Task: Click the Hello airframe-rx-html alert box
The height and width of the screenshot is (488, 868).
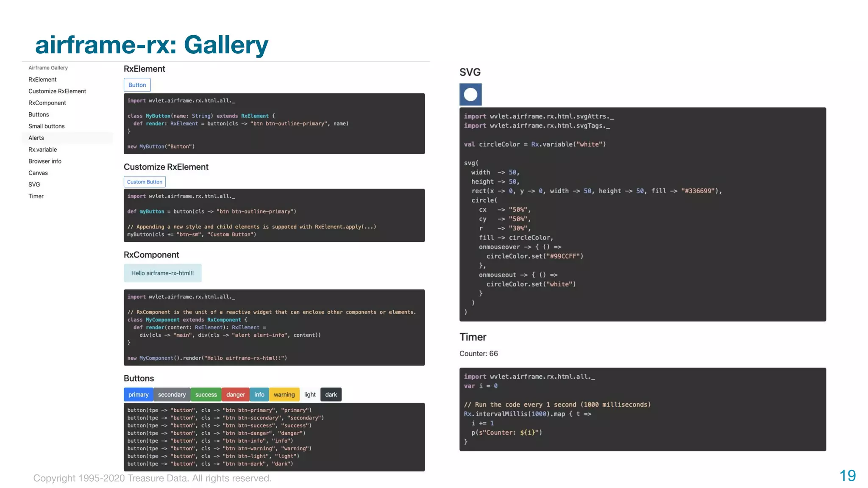Action: (162, 273)
